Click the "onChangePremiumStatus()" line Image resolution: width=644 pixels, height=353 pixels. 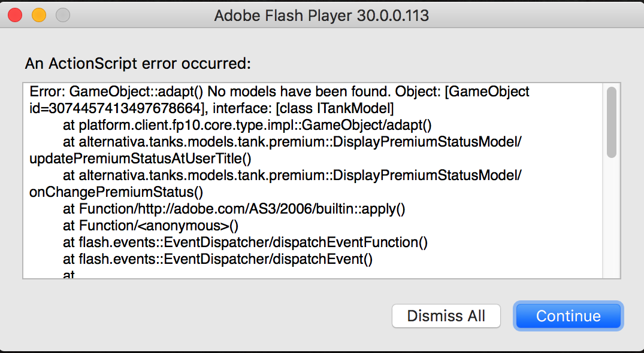point(116,193)
